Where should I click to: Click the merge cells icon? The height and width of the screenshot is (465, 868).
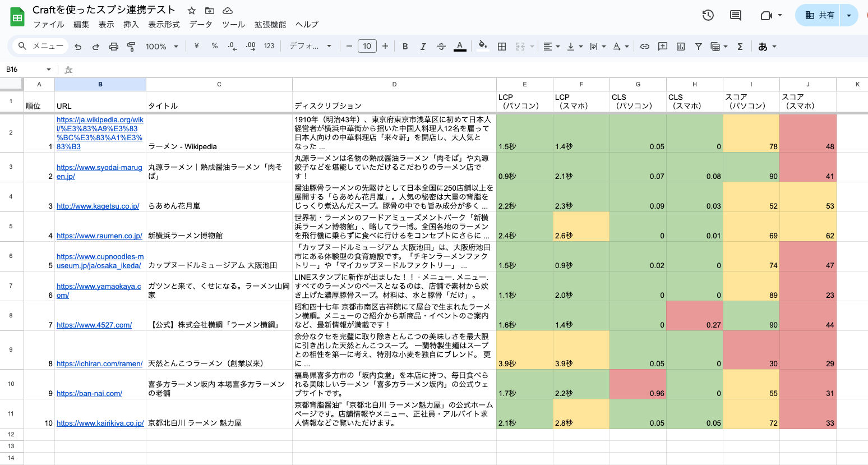[520, 47]
